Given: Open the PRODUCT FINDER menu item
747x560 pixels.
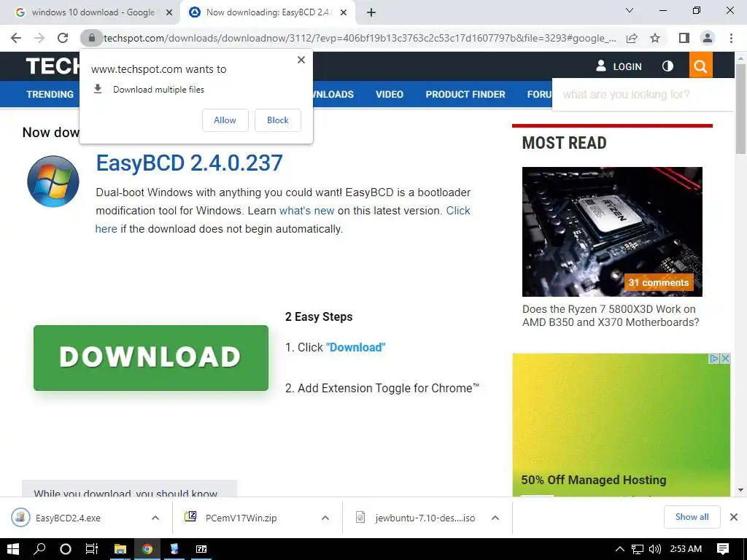Looking at the screenshot, I should click(465, 94).
